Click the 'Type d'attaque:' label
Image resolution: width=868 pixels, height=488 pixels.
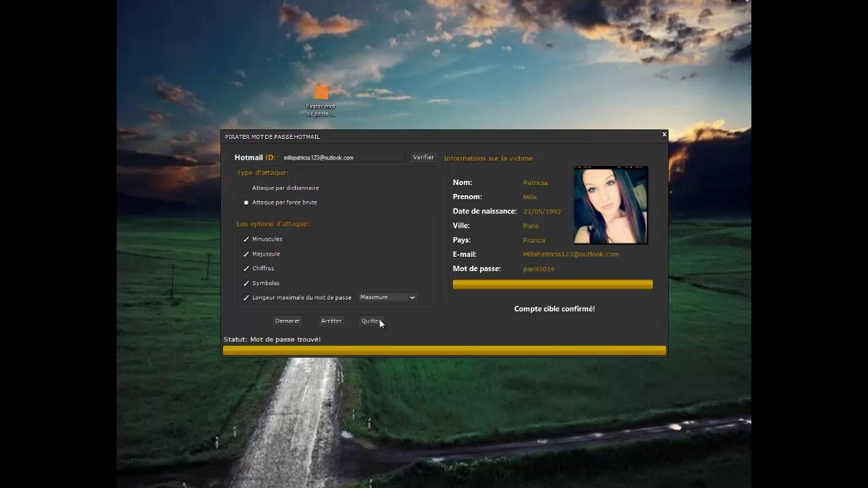[x=263, y=173]
